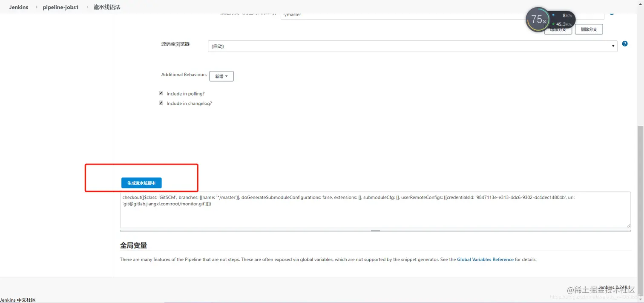Click the textarea resize handle bar

pos(375,230)
